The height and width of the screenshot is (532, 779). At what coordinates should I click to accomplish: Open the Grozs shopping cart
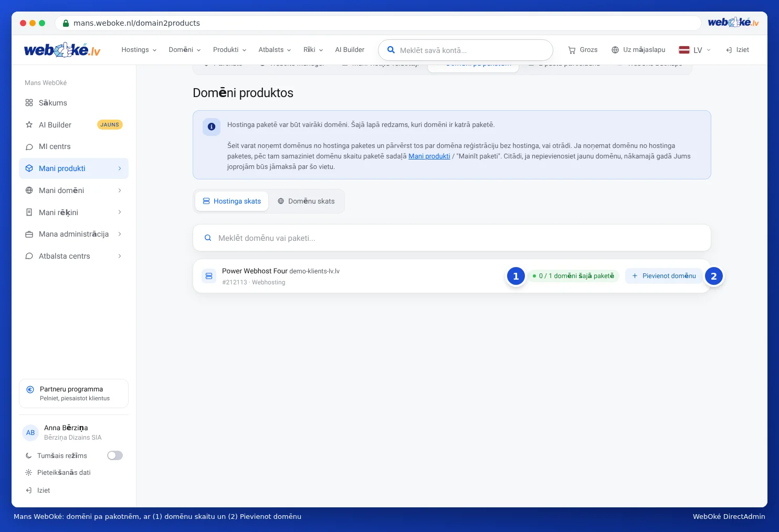point(583,50)
